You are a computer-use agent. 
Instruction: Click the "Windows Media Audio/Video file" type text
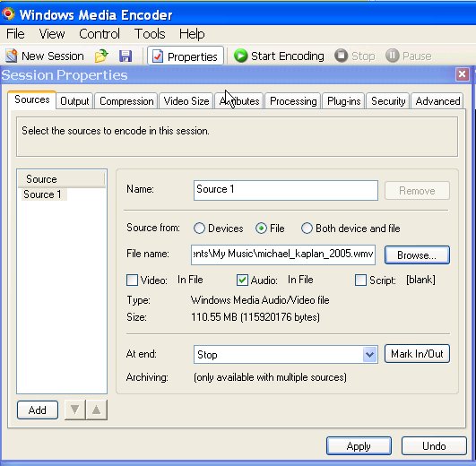point(260,300)
